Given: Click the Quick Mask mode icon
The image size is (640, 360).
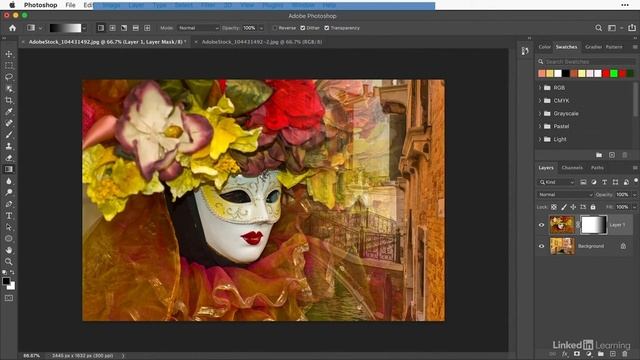Looking at the screenshot, I should pos(9,298).
